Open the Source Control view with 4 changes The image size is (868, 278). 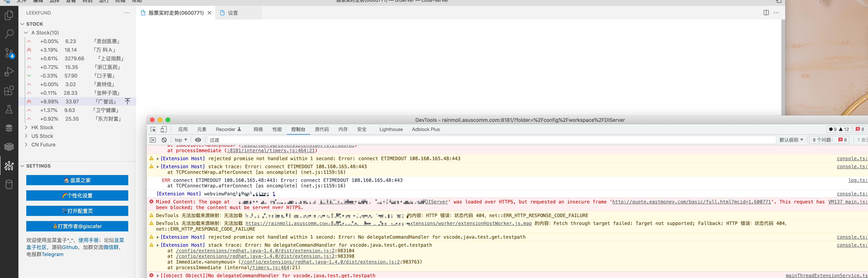coord(9,53)
